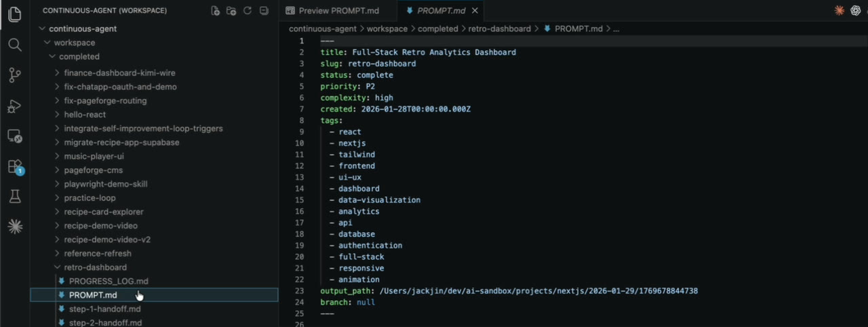The image size is (868, 327).
Task: Open the Explorer view in activity bar
Action: tap(15, 14)
